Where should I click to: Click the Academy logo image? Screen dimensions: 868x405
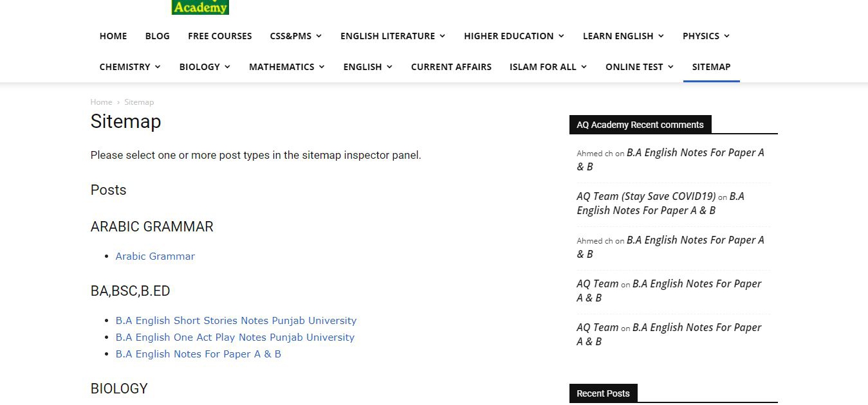click(200, 7)
